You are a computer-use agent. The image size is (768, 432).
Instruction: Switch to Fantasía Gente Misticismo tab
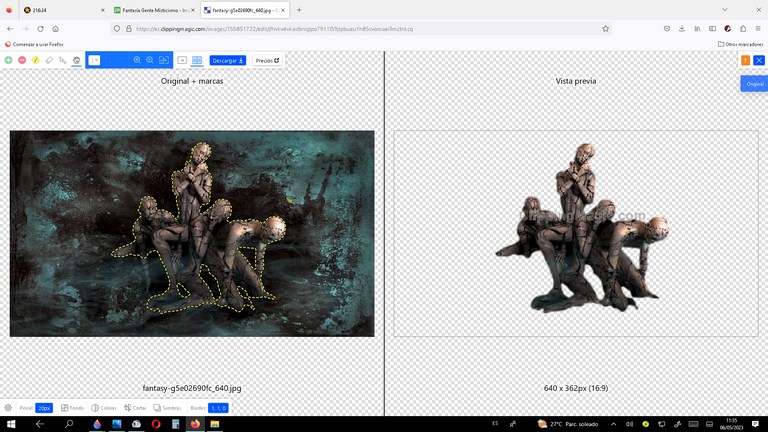pos(152,10)
